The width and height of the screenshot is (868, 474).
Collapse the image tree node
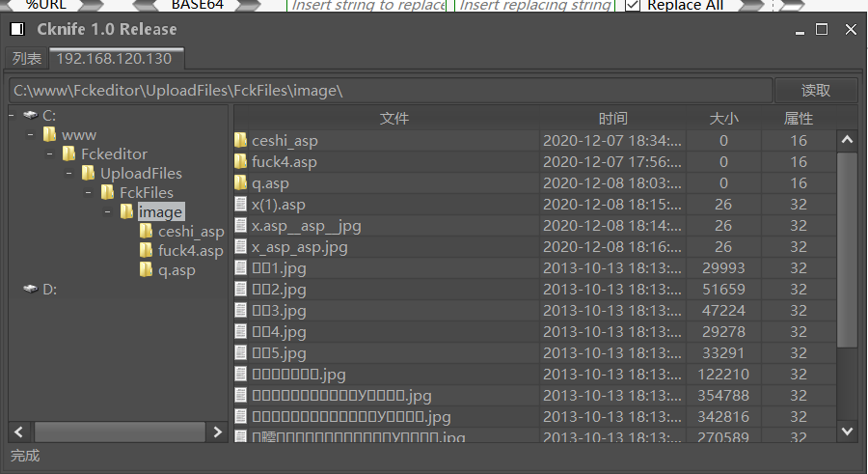tap(108, 211)
